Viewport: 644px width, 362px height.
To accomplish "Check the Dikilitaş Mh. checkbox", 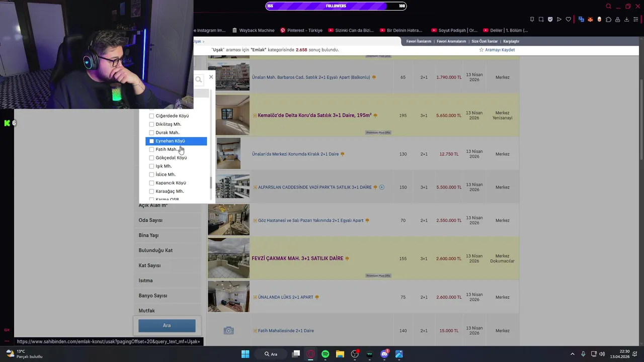I will click(x=151, y=124).
